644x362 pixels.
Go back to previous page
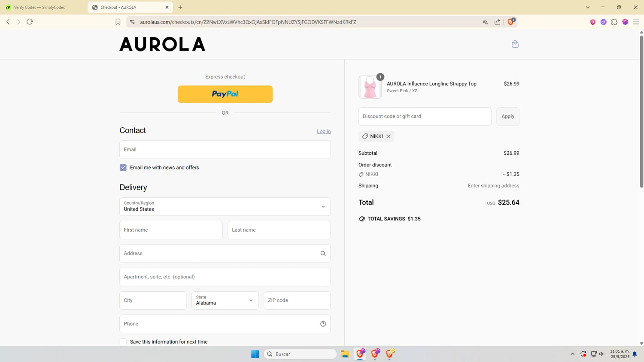pos(8,22)
